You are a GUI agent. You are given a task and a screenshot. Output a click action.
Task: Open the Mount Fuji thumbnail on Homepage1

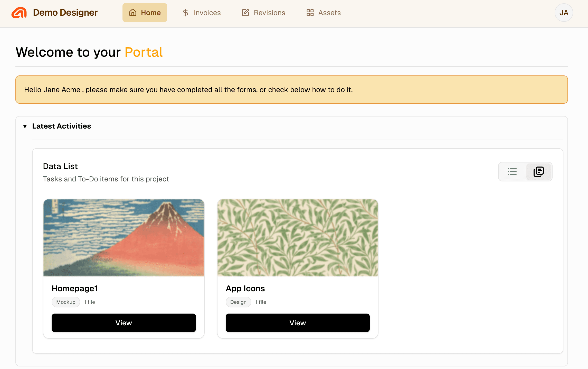coord(124,238)
